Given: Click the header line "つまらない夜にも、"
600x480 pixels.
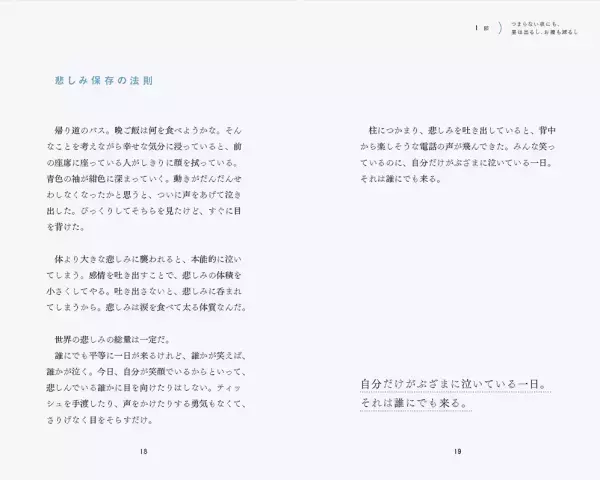Looking at the screenshot, I should [536, 24].
